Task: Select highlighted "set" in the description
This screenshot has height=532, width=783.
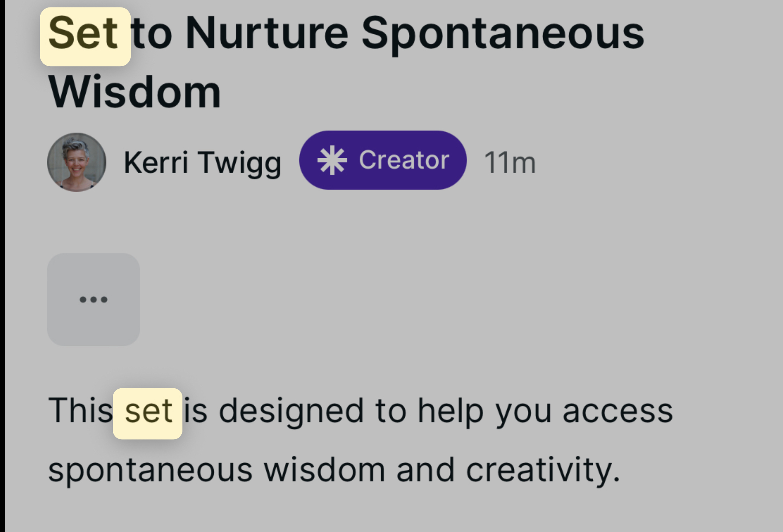Action: point(148,411)
